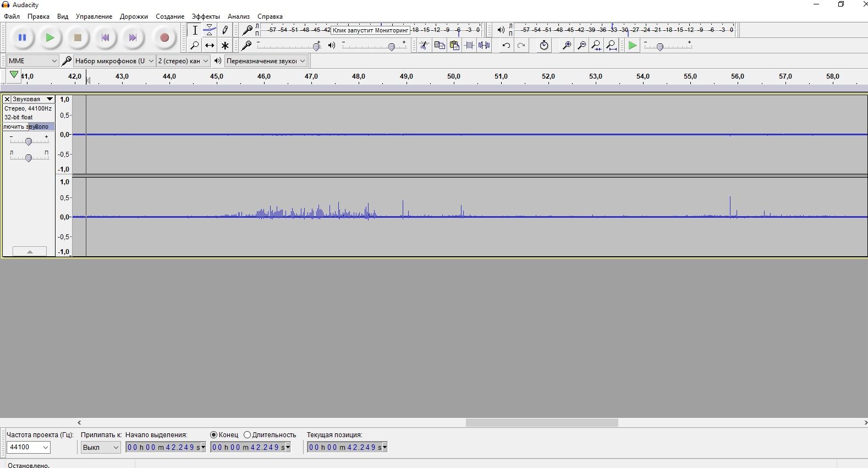Adjust the track pan Л-П slider
Viewport: 868px width, 468px height.
29,157
